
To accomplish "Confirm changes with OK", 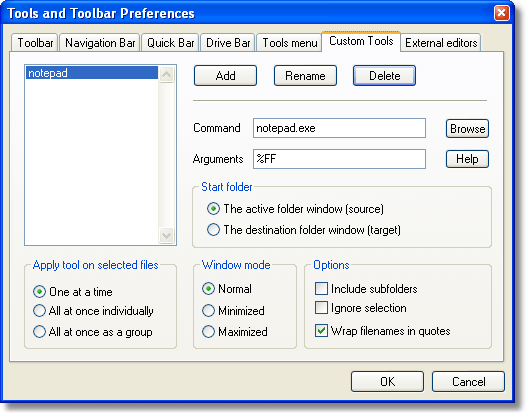I will pos(387,382).
